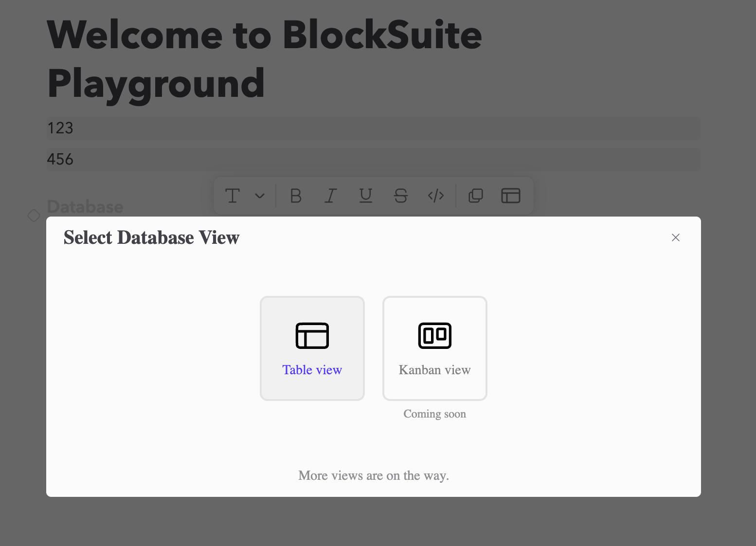This screenshot has height=546, width=756.
Task: Click the diamond toggle beside the Database heading
Action: tap(34, 215)
